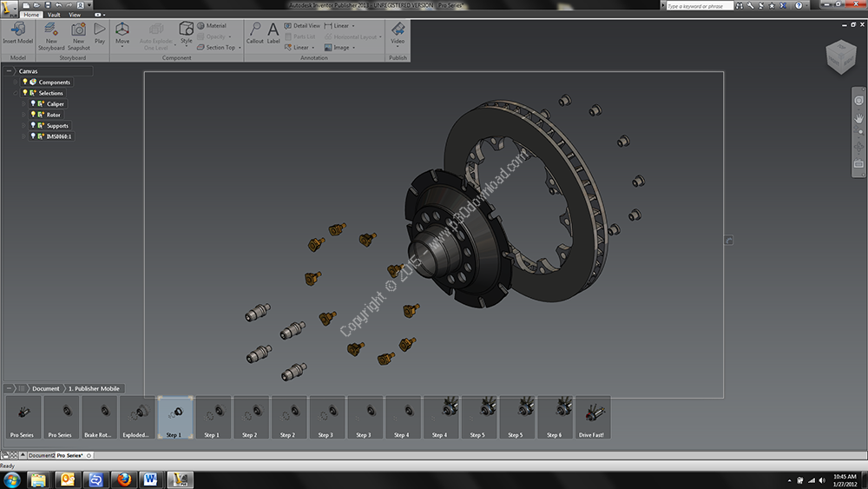Click the binoculars search icon in title bar
Viewport: 868px width, 489px height.
[740, 5]
